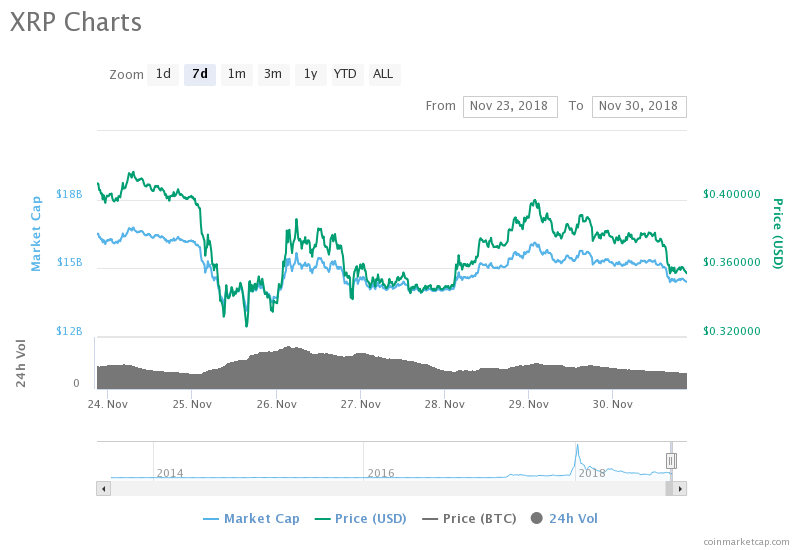Screen dimensions: 800x550
Task: Click the Price (USD) axis title
Action: 777,234
